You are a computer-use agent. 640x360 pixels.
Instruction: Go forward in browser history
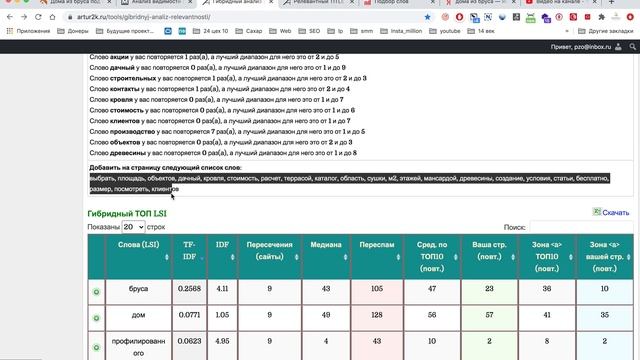tap(24, 17)
